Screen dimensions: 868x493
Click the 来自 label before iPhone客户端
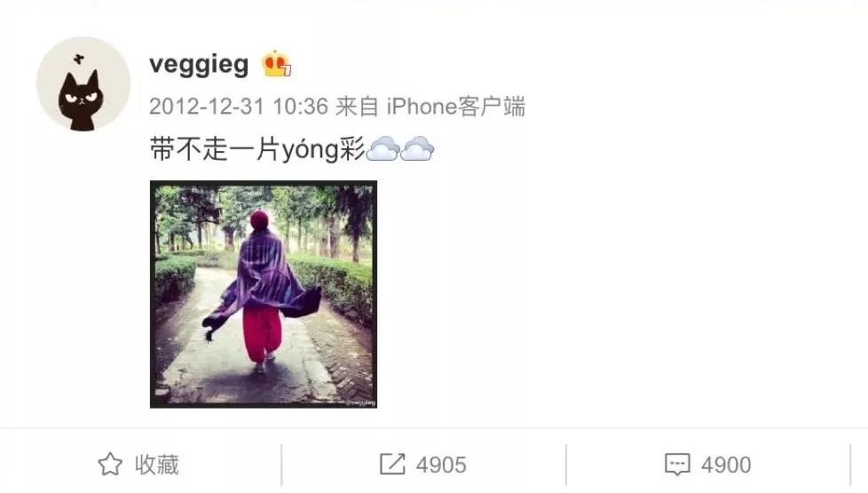[357, 107]
